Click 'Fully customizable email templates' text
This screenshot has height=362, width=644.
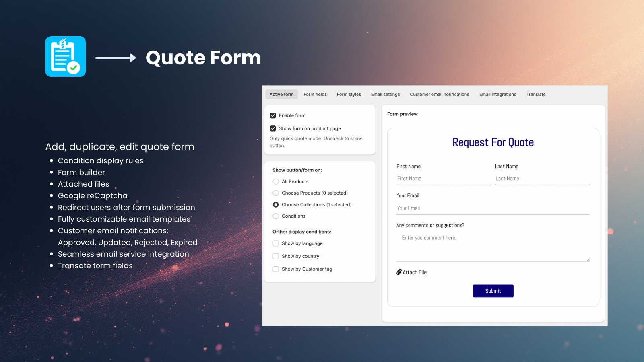(124, 219)
